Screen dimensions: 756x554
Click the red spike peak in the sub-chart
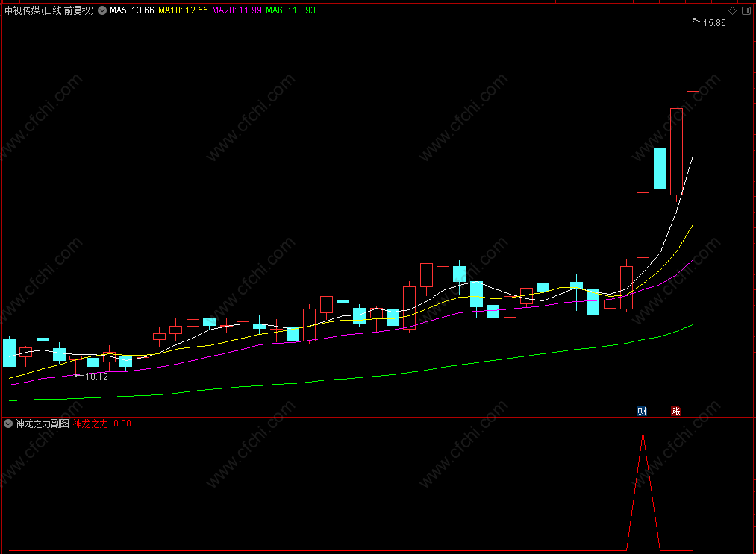click(643, 433)
